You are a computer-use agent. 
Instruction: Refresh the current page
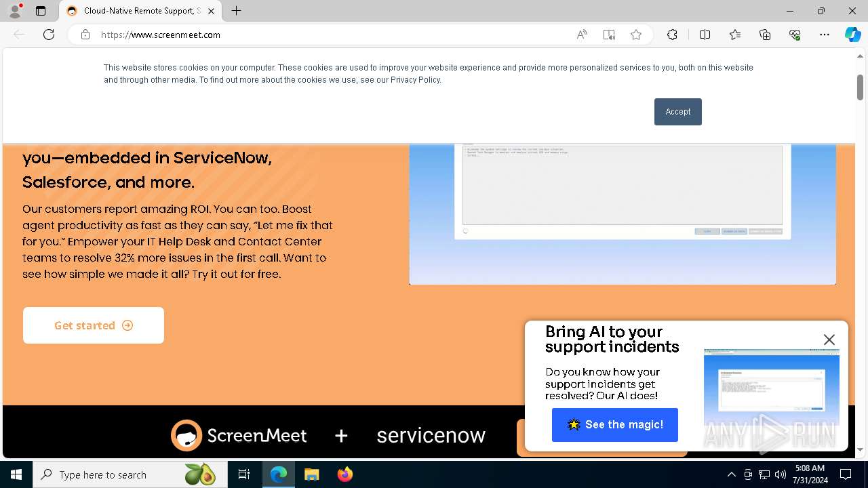(x=49, y=35)
